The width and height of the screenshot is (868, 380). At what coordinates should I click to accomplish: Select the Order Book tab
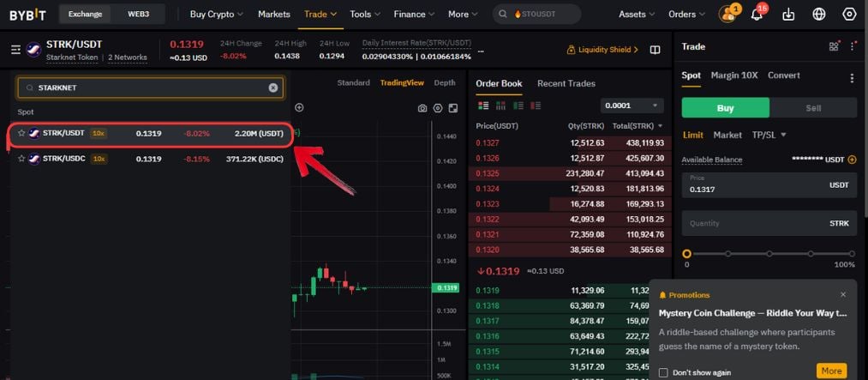click(x=499, y=84)
